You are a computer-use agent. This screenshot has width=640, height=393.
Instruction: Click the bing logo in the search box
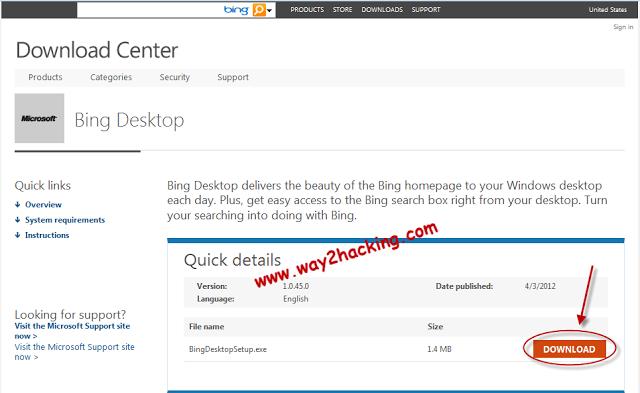(x=236, y=10)
